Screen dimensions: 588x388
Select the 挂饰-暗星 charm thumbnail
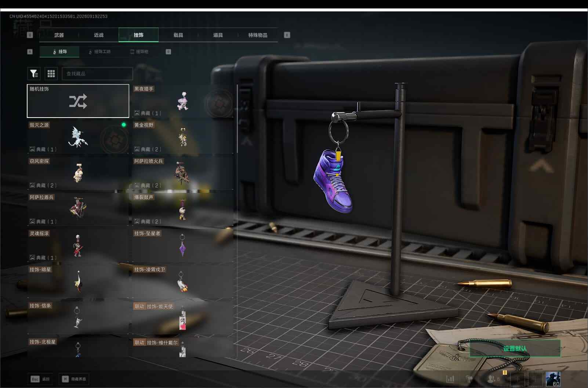[78, 281]
